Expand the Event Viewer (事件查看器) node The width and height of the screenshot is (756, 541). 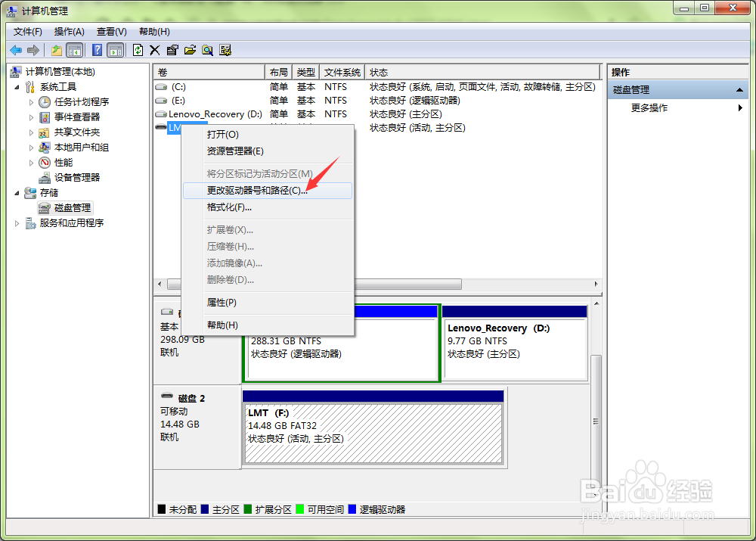(31, 117)
